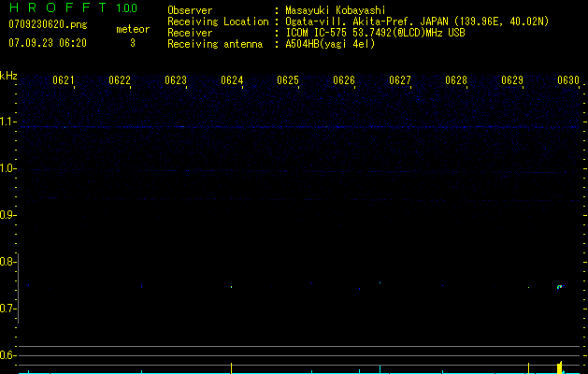This screenshot has width=588, height=374.
Task: Click the meteor count value 3
Action: pyautogui.click(x=133, y=43)
